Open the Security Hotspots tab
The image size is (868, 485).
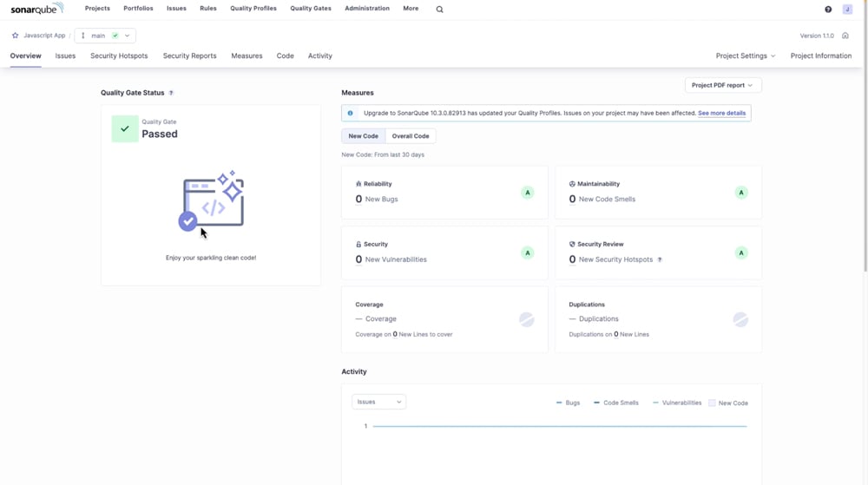[x=119, y=56]
